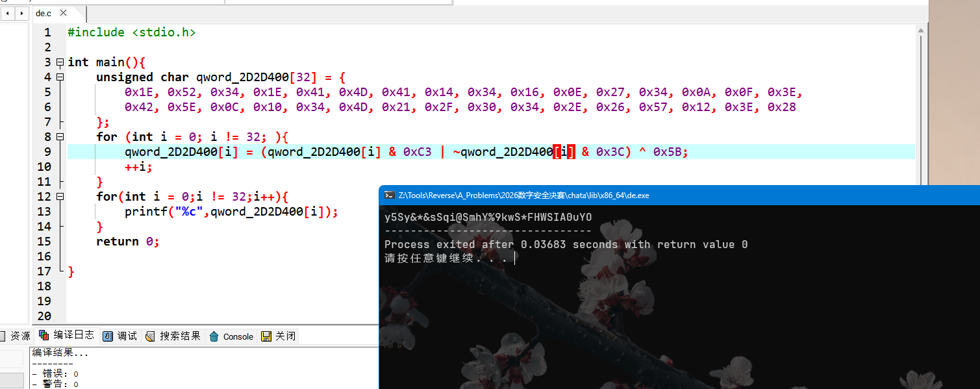Click the 搜索结果 search results icon
The height and width of the screenshot is (389, 980).
point(150,336)
